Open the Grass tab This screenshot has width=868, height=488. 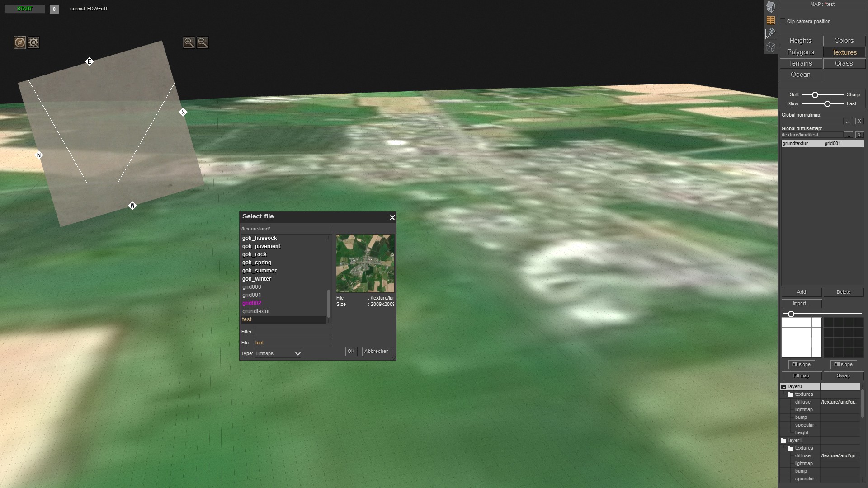844,63
